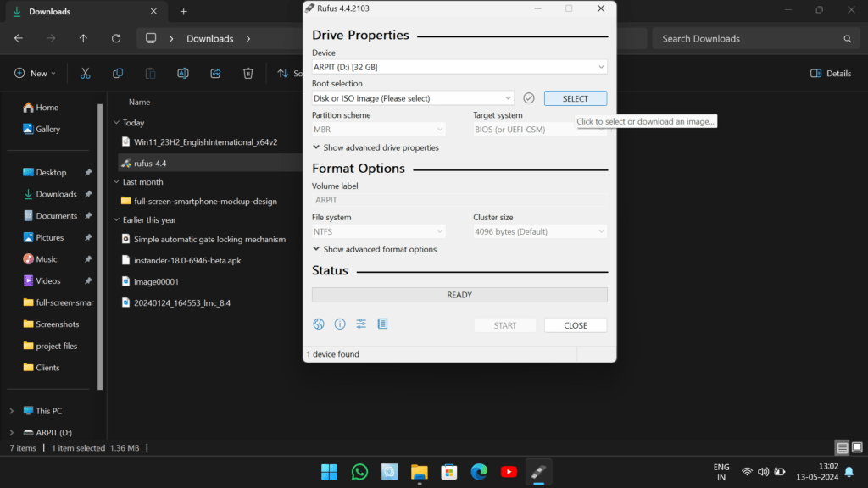Open Microsoft Store from taskbar
Screen dimensions: 868x488
coord(449,472)
